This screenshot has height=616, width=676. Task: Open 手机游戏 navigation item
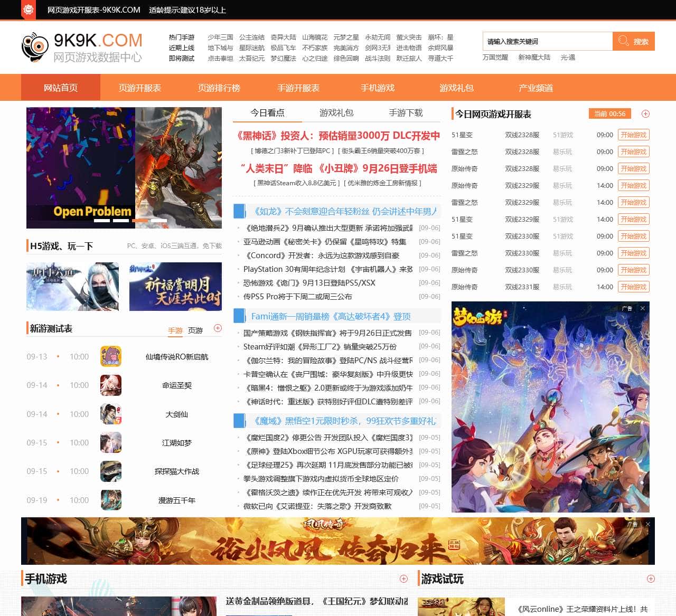click(378, 88)
